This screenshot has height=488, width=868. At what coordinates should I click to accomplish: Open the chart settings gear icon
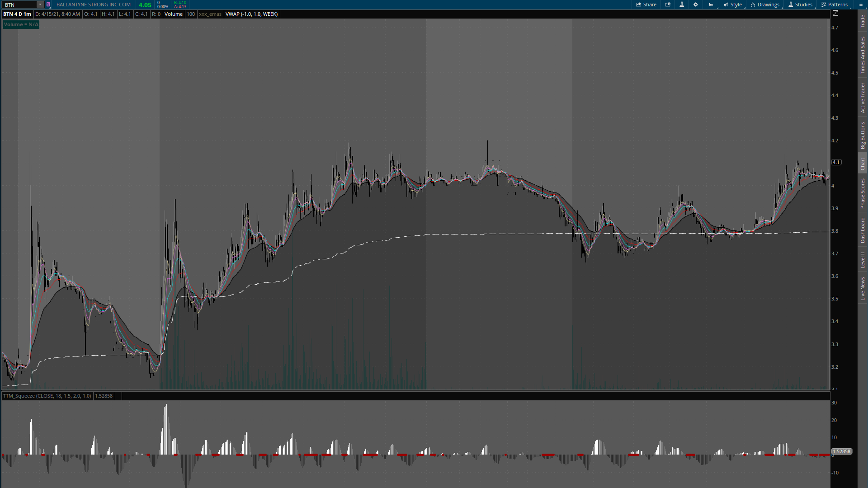[x=696, y=5]
